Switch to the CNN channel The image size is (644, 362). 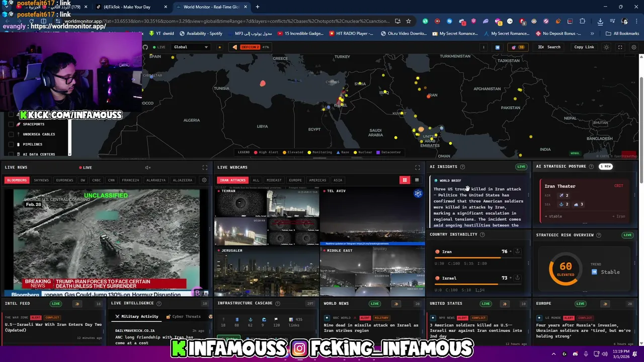click(111, 180)
